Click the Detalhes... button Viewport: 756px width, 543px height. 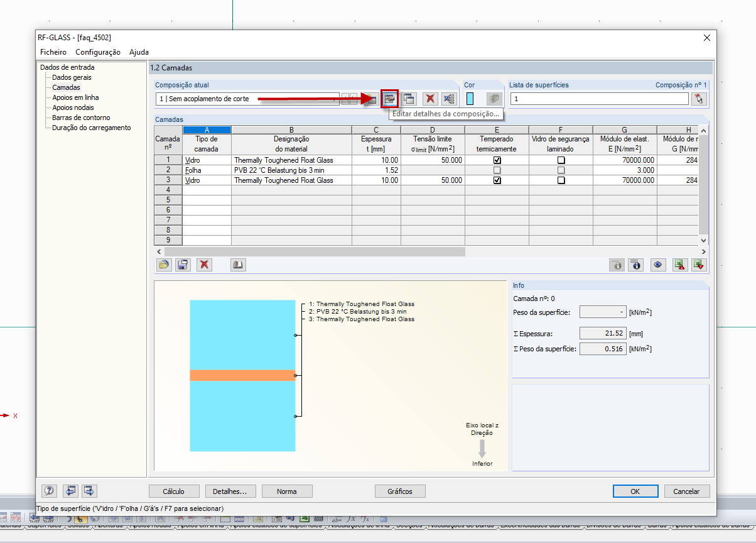[230, 491]
